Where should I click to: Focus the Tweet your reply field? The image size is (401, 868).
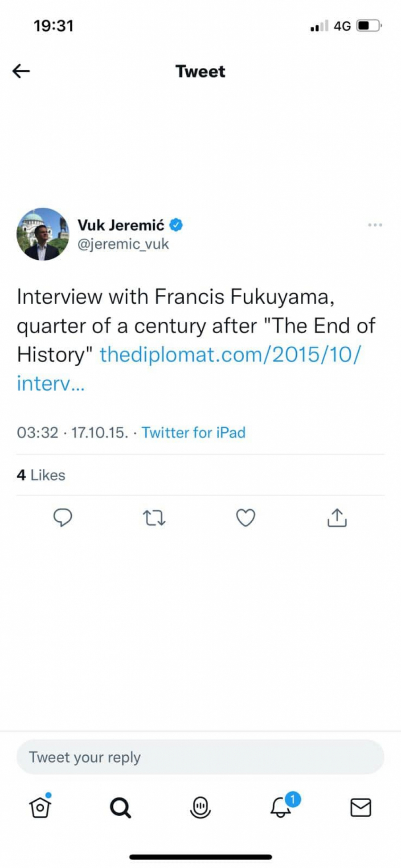pyautogui.click(x=200, y=757)
